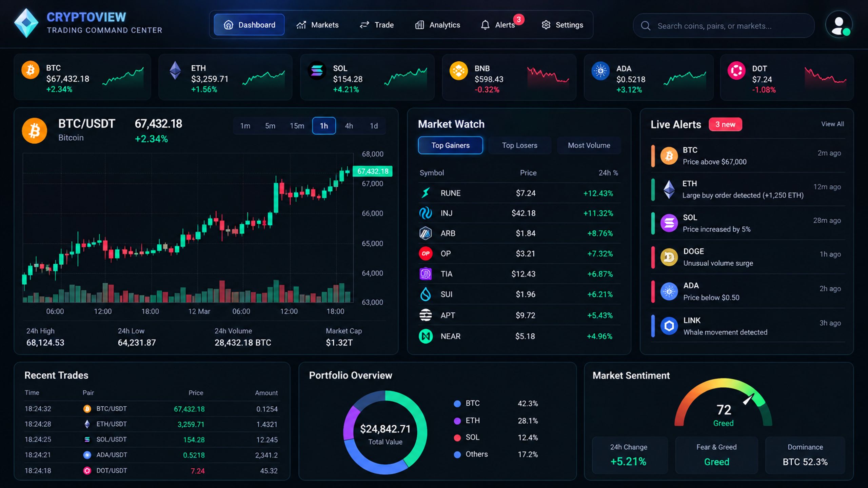Show the Top Losers list

(519, 145)
